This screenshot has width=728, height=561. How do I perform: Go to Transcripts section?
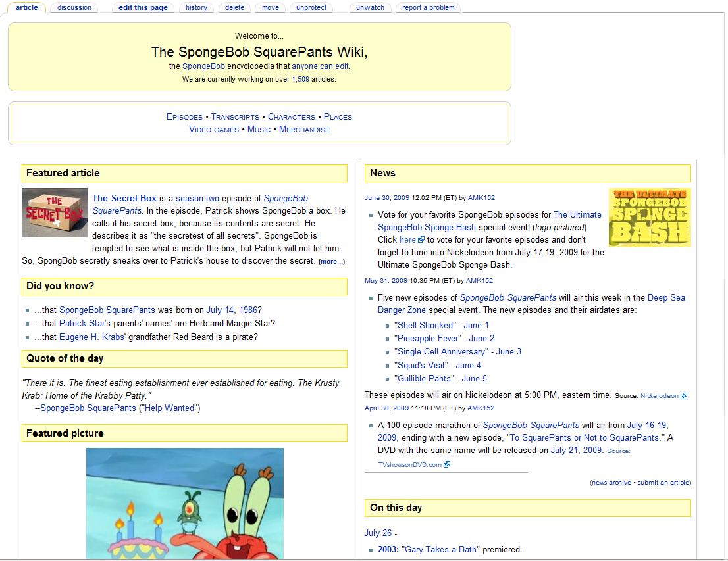tap(235, 117)
